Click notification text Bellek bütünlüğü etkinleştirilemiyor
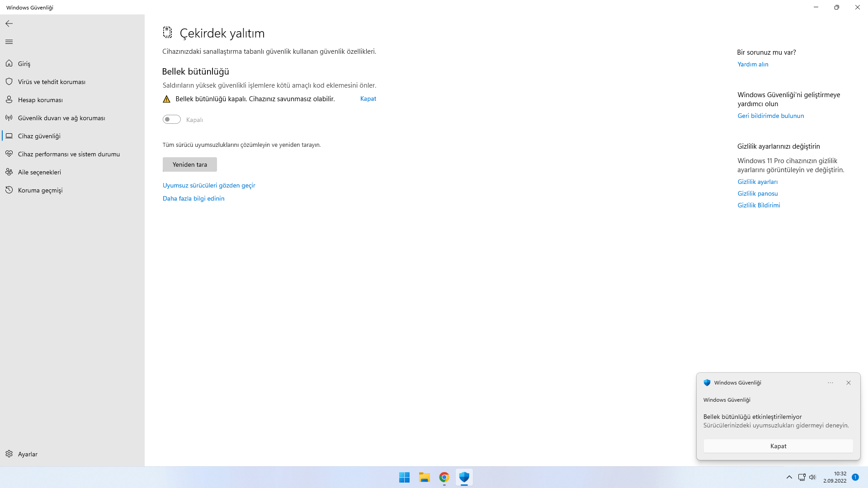 tap(752, 417)
